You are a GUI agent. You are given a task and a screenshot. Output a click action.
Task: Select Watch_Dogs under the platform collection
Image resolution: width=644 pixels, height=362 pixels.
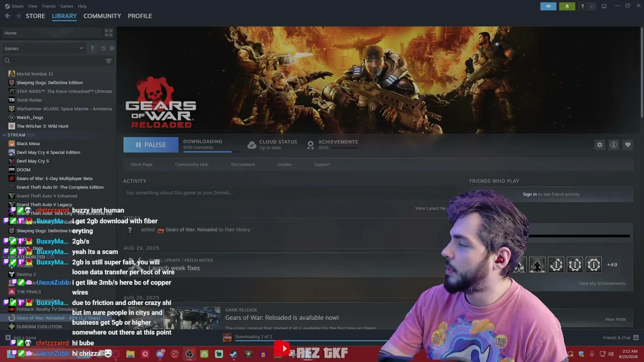point(30,118)
